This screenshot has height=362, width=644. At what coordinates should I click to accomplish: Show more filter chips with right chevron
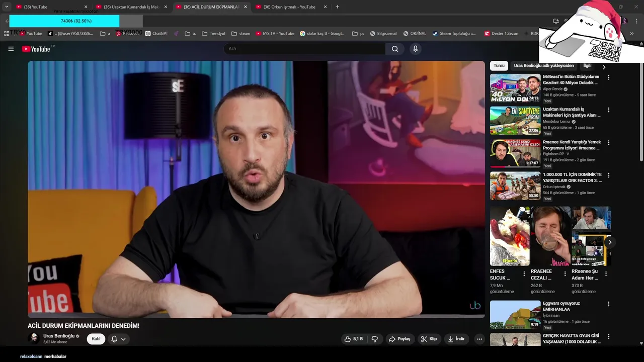(604, 67)
